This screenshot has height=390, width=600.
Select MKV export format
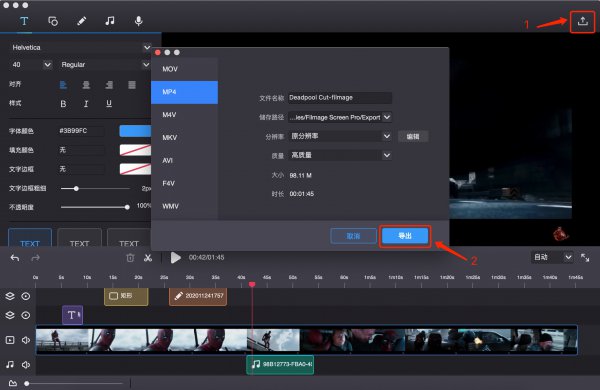tap(184, 137)
